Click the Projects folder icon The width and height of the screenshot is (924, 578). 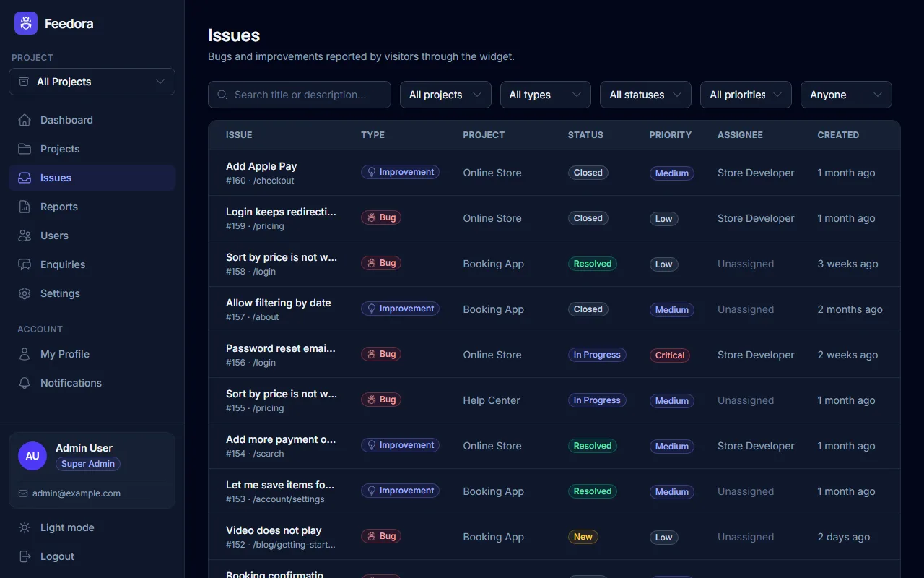pos(25,149)
